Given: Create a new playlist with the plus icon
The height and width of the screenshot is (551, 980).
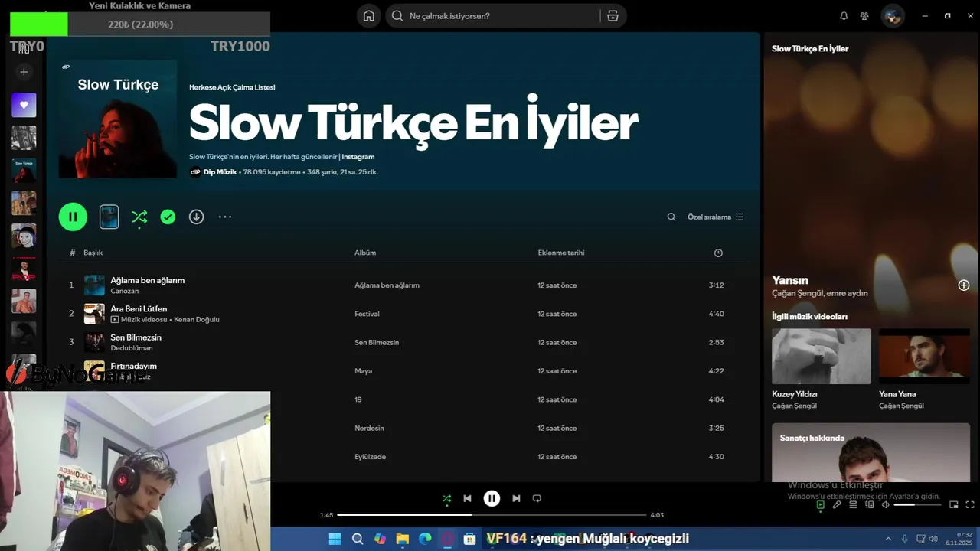Looking at the screenshot, I should 24,72.
